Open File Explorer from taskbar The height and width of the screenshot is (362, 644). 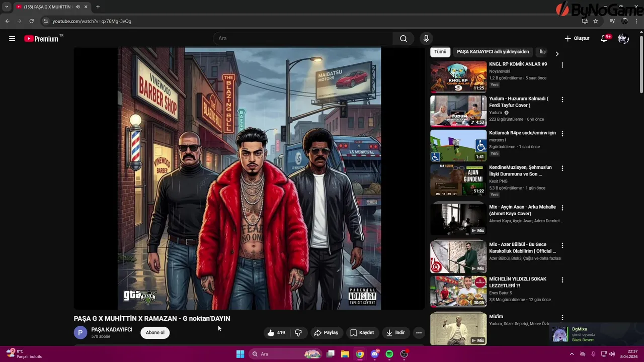coord(345,354)
